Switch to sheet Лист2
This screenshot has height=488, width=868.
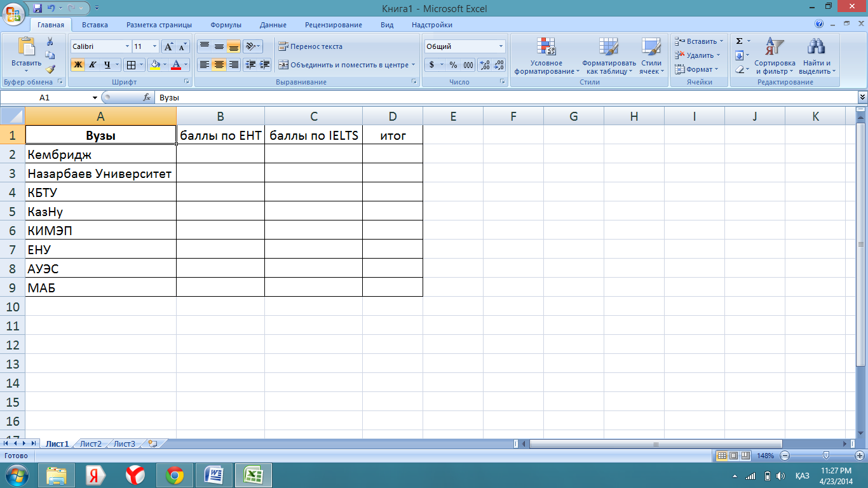[x=91, y=444]
